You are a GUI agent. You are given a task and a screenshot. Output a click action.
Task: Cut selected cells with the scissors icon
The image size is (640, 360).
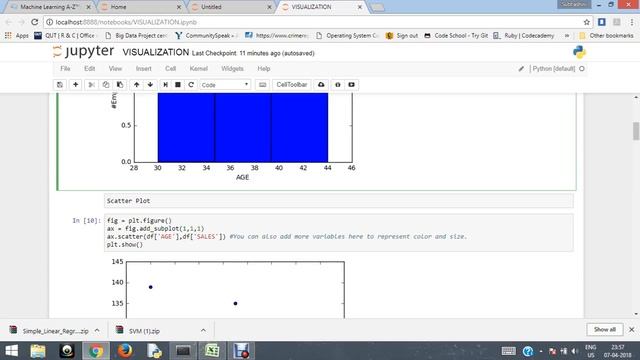pyautogui.click(x=91, y=84)
